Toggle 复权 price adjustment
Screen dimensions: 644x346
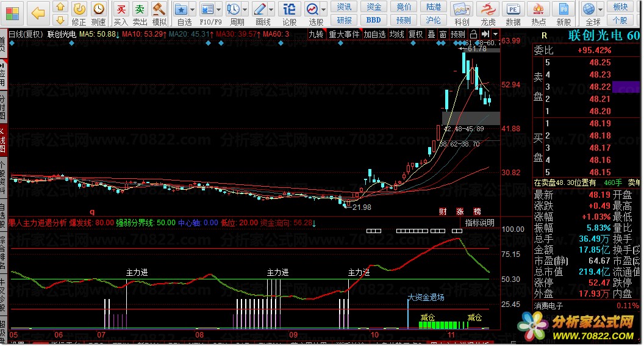416,34
